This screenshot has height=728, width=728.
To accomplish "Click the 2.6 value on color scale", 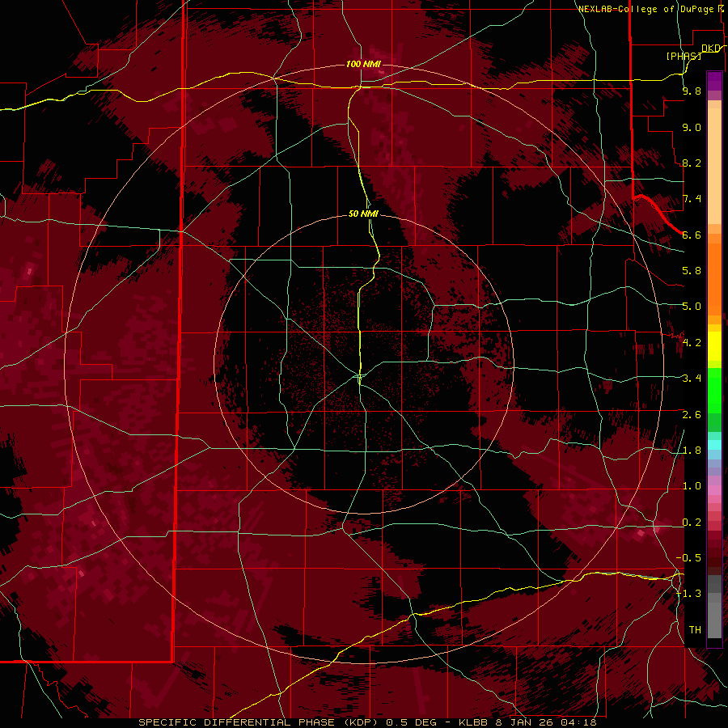I will click(x=692, y=415).
